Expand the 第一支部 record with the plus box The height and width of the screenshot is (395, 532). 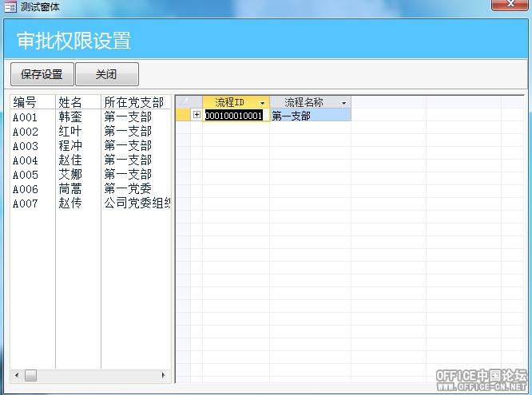(197, 115)
